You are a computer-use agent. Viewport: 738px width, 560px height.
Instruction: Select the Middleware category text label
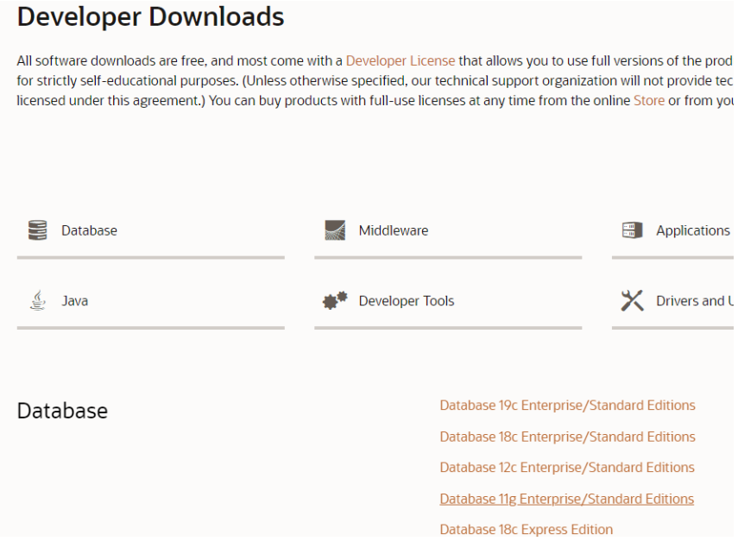click(x=393, y=230)
